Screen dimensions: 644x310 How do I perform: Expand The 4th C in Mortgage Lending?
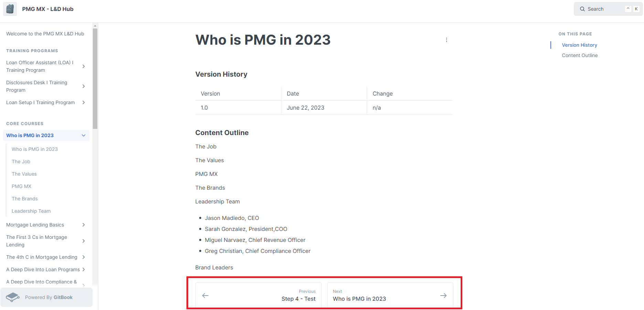click(x=84, y=257)
